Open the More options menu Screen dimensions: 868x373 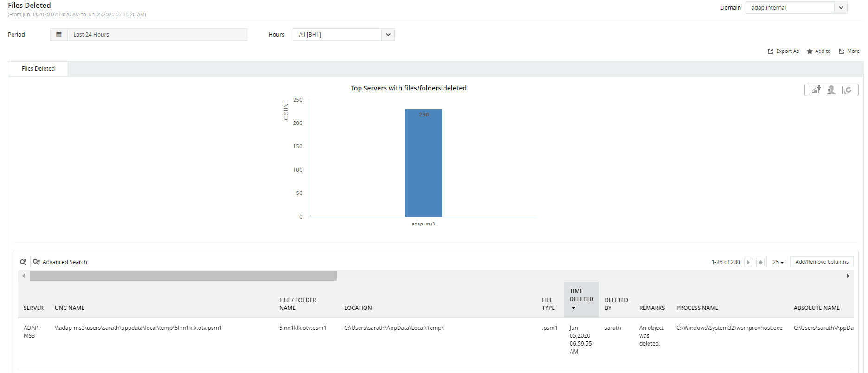click(x=849, y=51)
